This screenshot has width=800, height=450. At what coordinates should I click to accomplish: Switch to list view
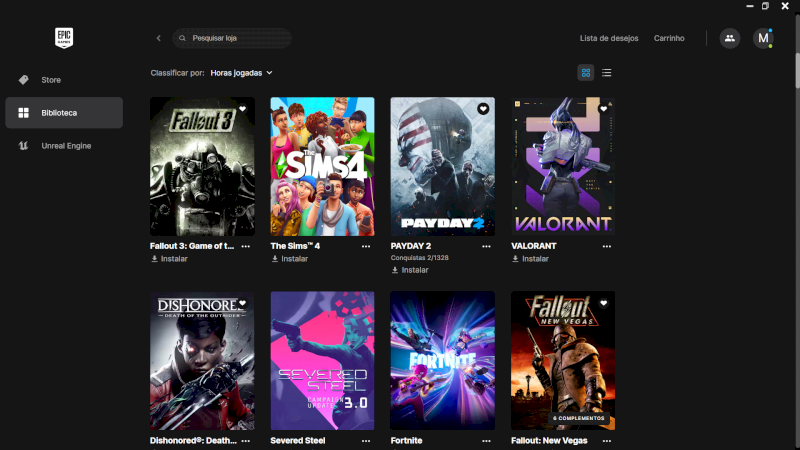pyautogui.click(x=606, y=72)
